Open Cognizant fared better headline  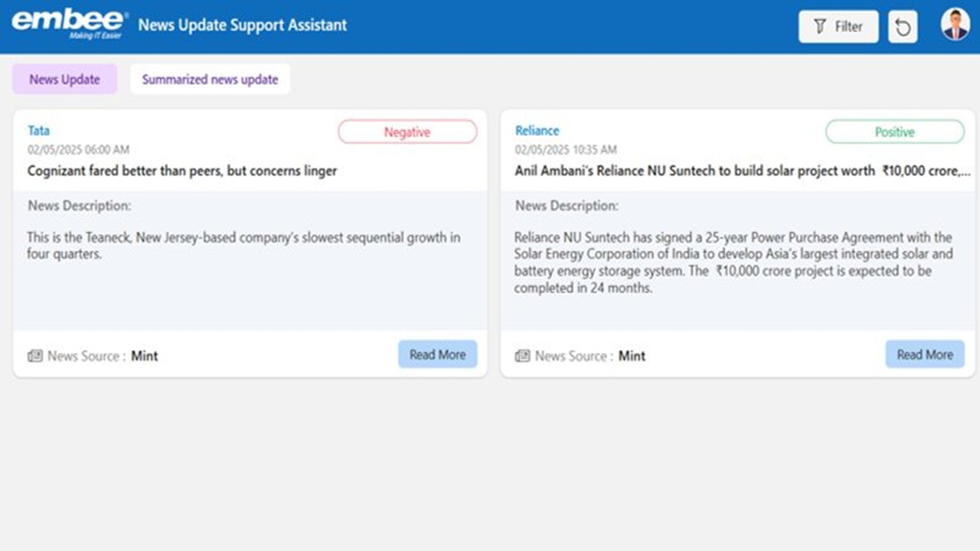[x=182, y=171]
